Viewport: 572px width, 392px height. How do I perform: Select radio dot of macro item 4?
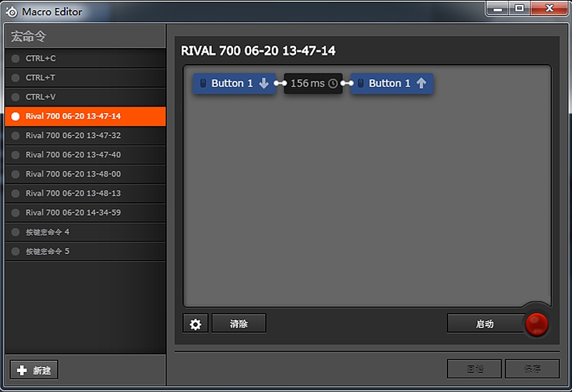tap(15, 232)
